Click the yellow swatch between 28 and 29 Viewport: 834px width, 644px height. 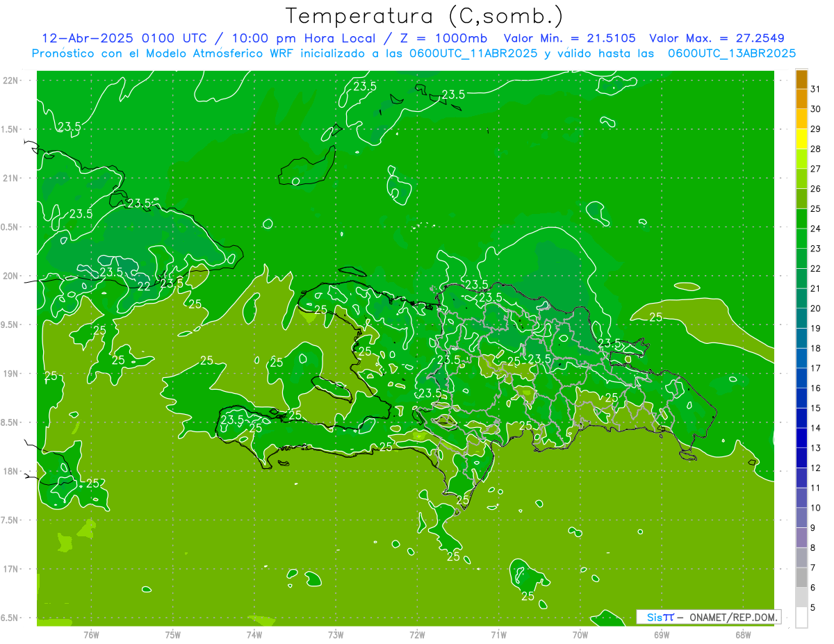pyautogui.click(x=801, y=139)
